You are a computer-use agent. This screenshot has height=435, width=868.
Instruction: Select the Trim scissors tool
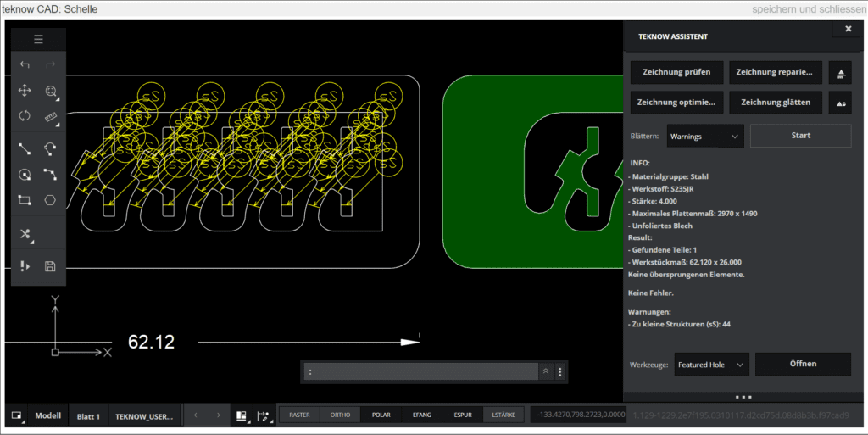25,233
